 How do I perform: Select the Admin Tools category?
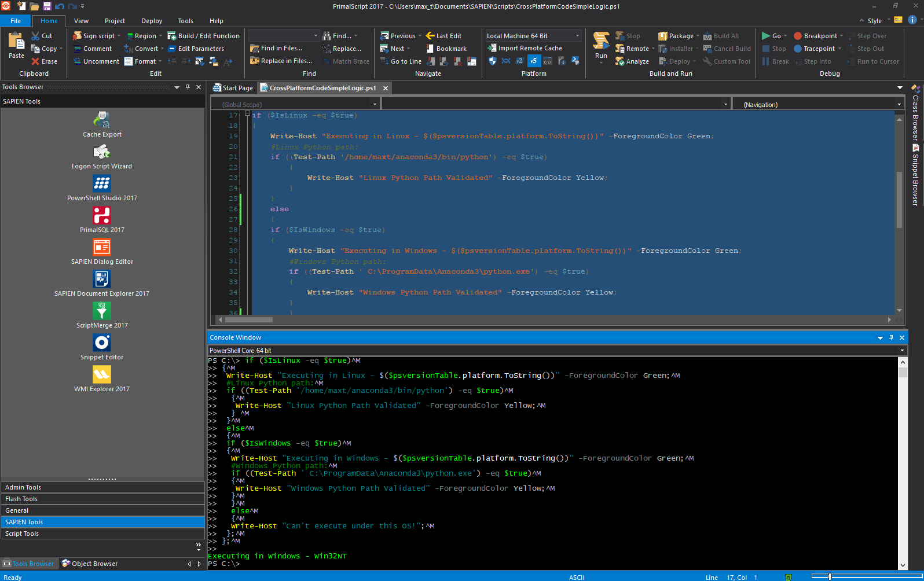pos(102,487)
